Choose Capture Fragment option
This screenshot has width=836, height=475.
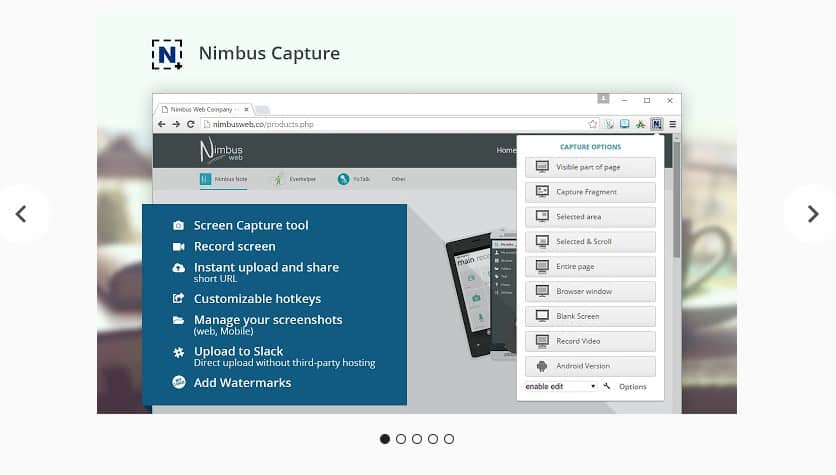590,192
